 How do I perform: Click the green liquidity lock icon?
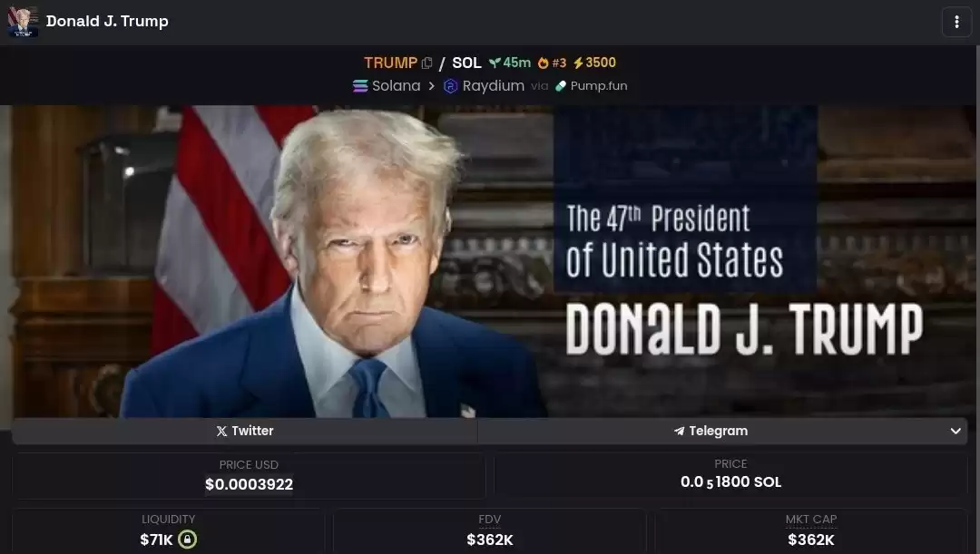[187, 539]
